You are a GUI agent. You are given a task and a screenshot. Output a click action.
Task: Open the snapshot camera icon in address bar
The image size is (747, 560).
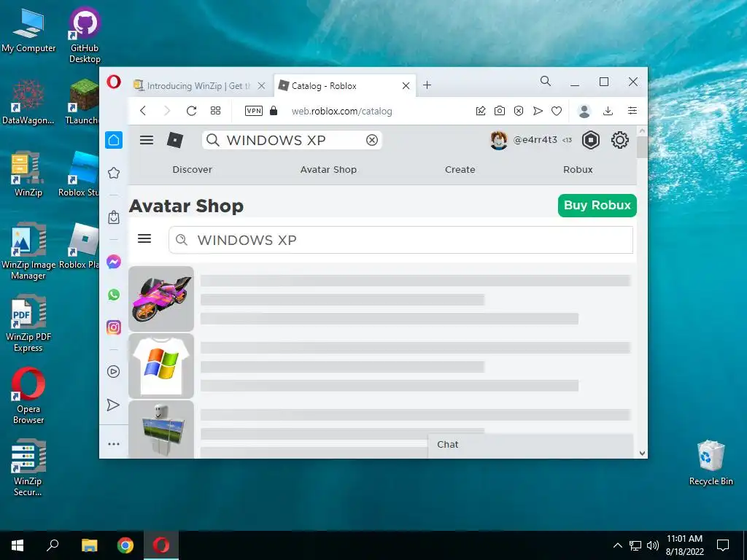500,111
